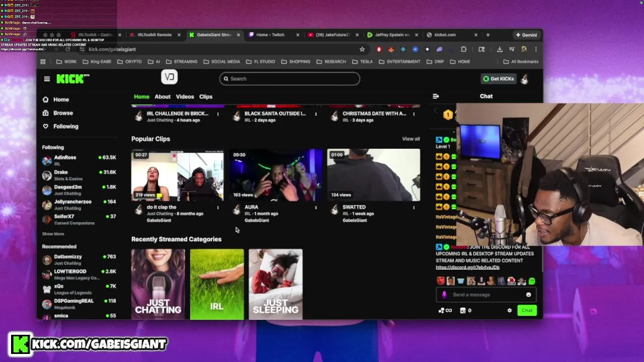
Task: Click the shop icon with 0 count
Action: 465,310
